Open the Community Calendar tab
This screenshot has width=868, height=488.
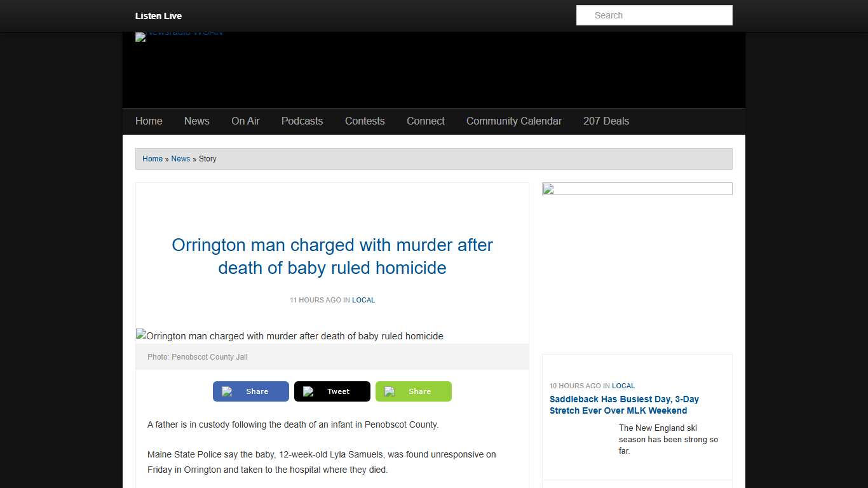513,121
